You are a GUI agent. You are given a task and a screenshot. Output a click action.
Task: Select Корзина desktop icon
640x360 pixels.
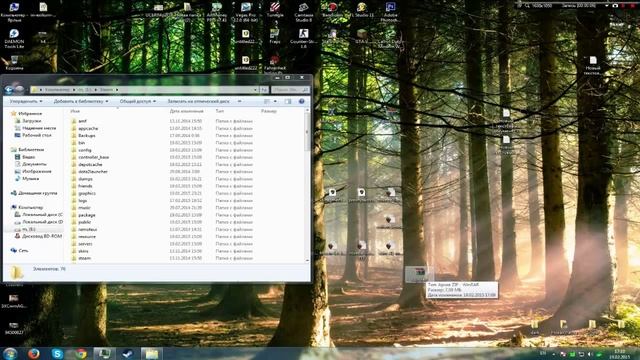point(14,62)
